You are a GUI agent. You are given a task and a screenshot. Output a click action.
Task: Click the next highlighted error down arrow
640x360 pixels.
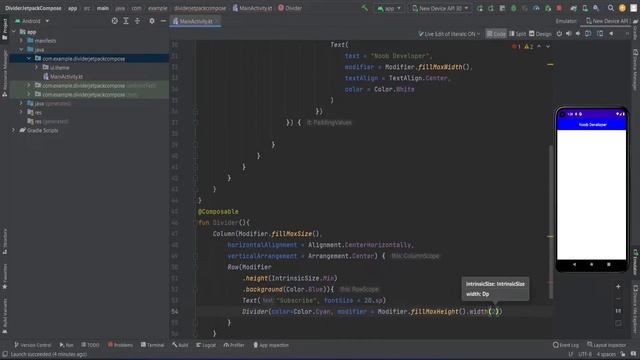click(548, 47)
